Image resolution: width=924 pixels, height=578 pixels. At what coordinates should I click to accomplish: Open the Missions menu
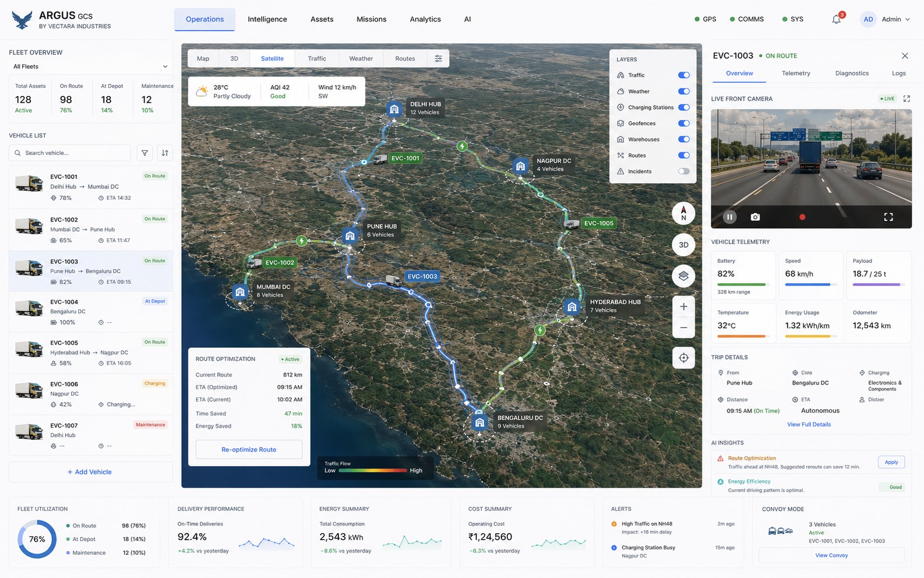click(x=372, y=19)
